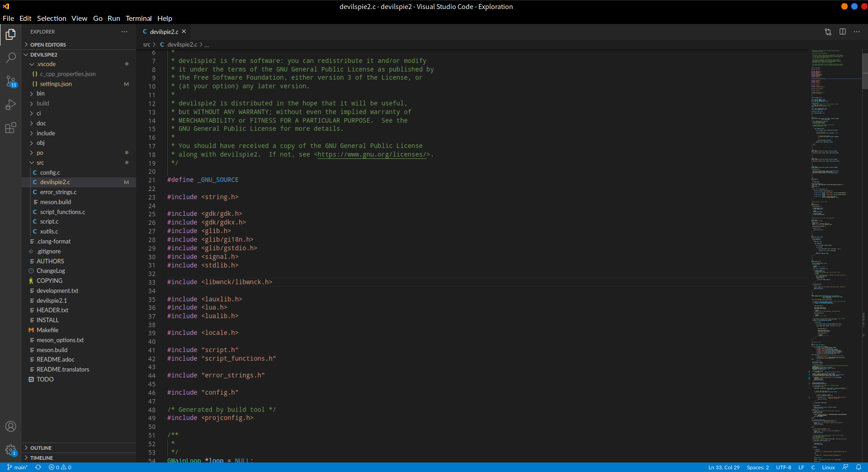Open the Selection menu

(x=52, y=19)
